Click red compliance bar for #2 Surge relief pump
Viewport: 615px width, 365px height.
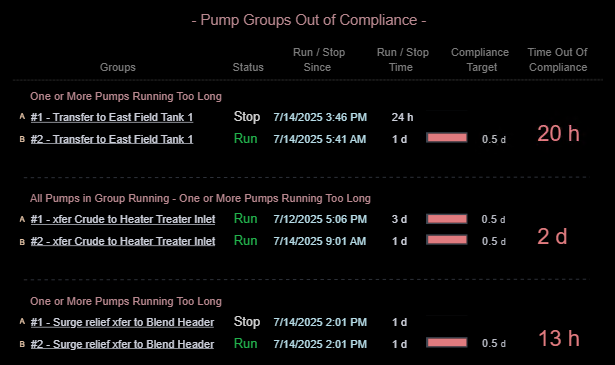click(x=447, y=343)
